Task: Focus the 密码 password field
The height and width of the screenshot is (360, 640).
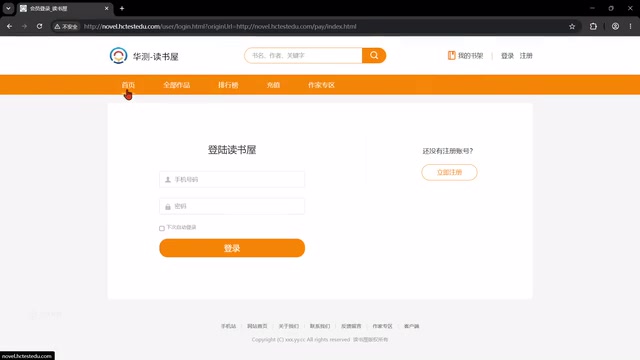Action: coord(232,207)
